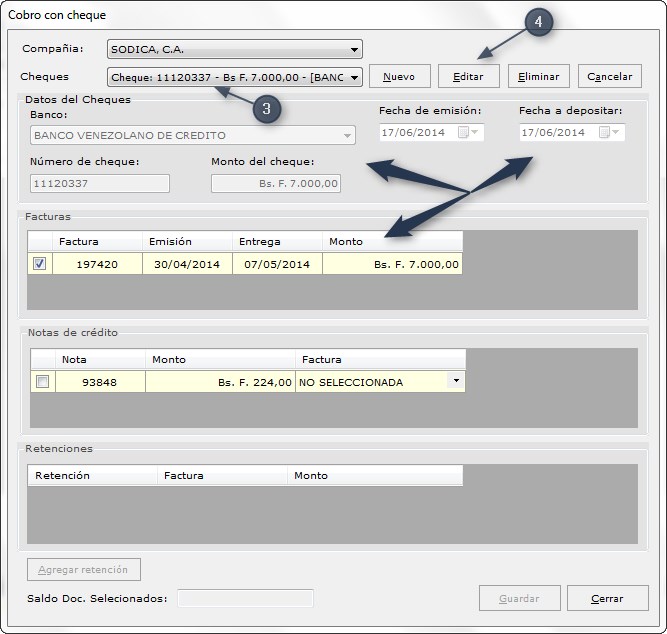Open the Fecha de emisión calendar picker
Screen dimensions: 667x634
pos(468,132)
